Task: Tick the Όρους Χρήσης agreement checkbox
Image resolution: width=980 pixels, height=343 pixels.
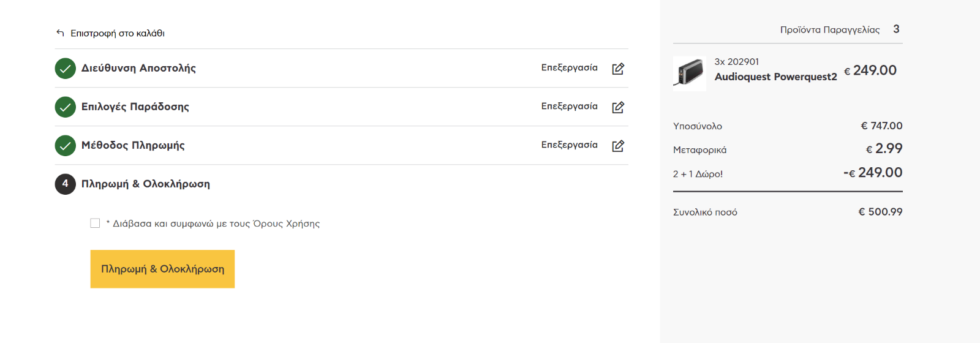Action: pos(95,224)
